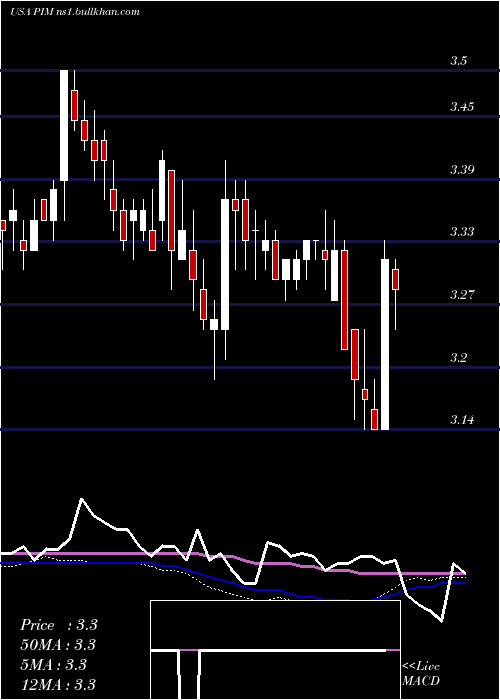Viewport: 500px width, 700px height.
Task: Click the last red candlestick on the right
Action: pos(396,279)
